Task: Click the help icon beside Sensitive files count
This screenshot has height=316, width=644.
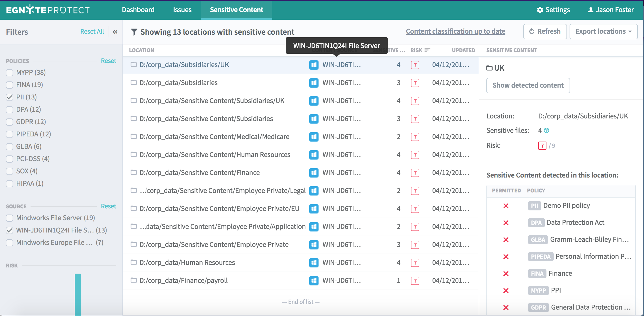Action: [547, 131]
